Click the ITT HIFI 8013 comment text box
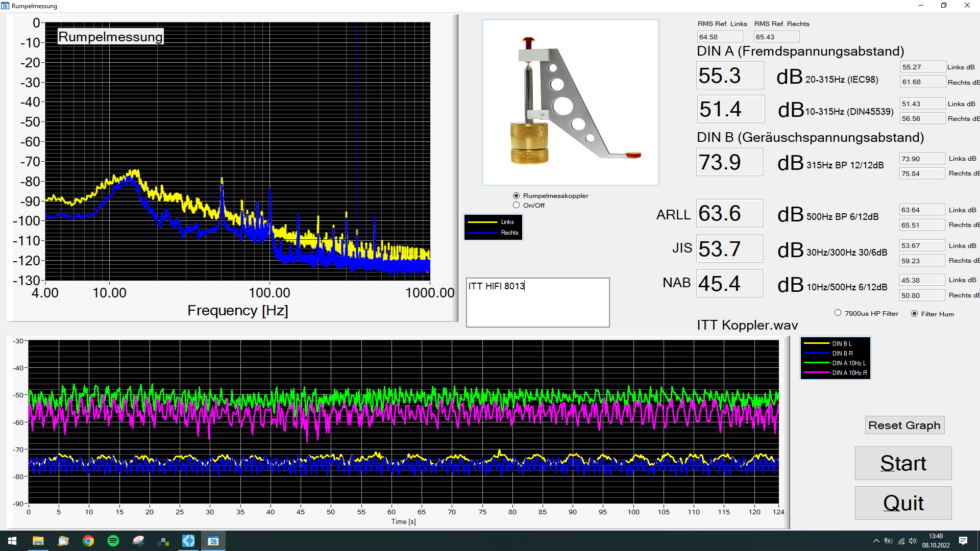 point(537,303)
